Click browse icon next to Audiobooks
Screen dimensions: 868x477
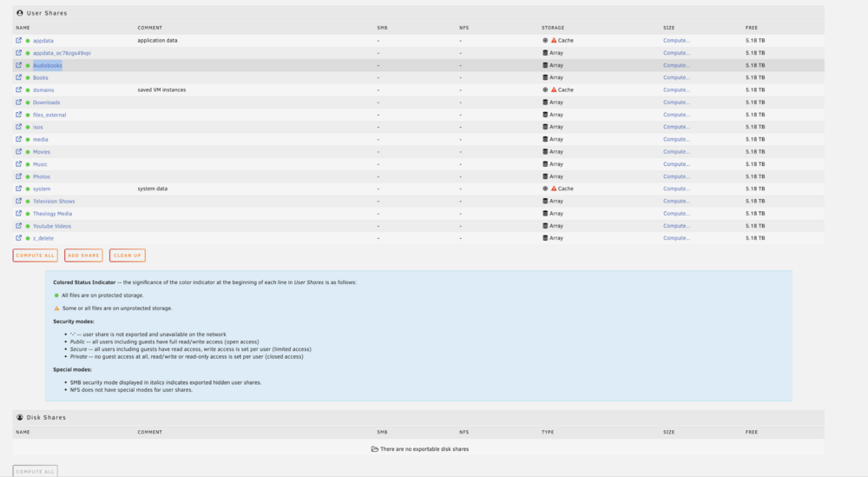click(19, 65)
